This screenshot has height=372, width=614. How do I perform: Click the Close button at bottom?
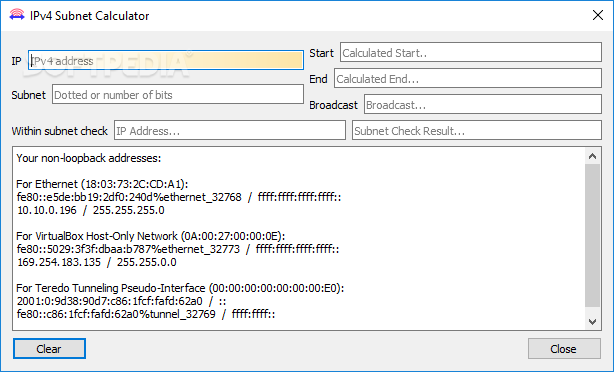tap(564, 349)
